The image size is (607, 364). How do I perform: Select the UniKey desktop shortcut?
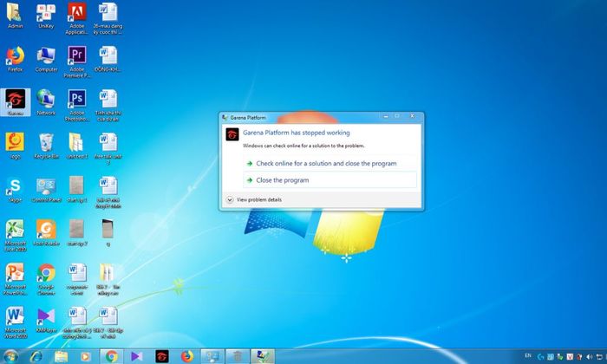[x=46, y=16]
